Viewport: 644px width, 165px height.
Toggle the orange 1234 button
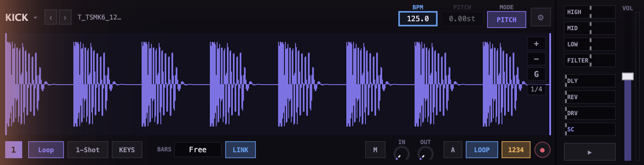pos(516,150)
